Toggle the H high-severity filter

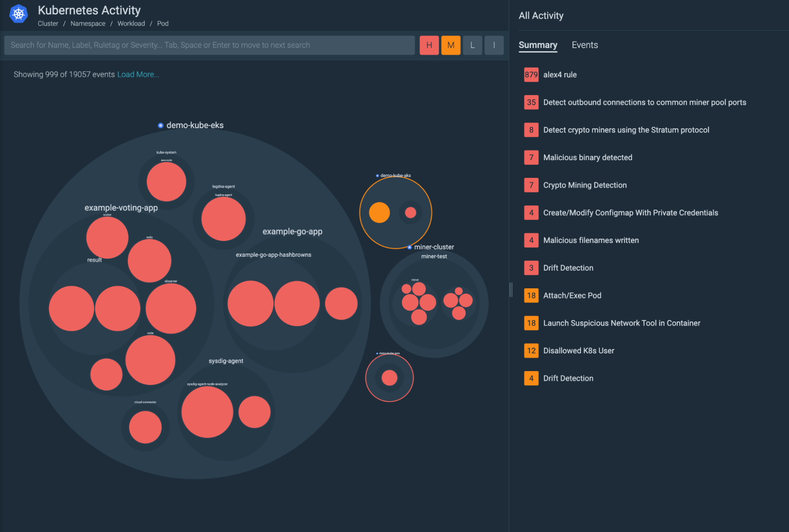tap(429, 45)
